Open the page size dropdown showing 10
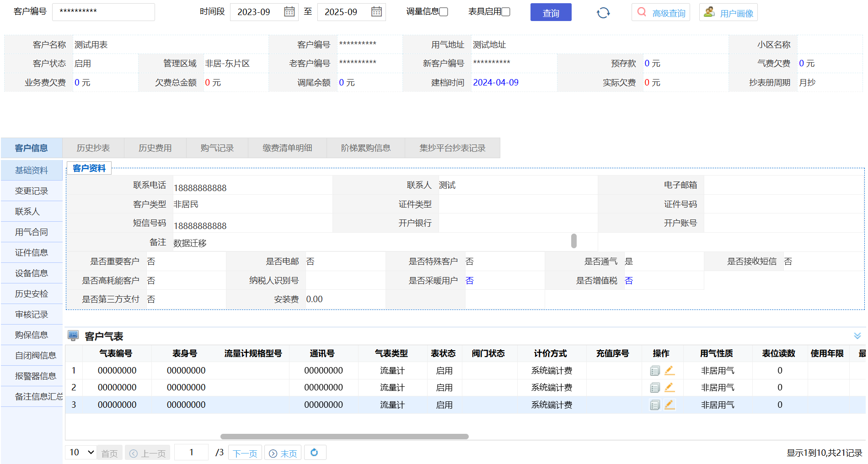Screen dimensions: 868x464 click(80, 452)
